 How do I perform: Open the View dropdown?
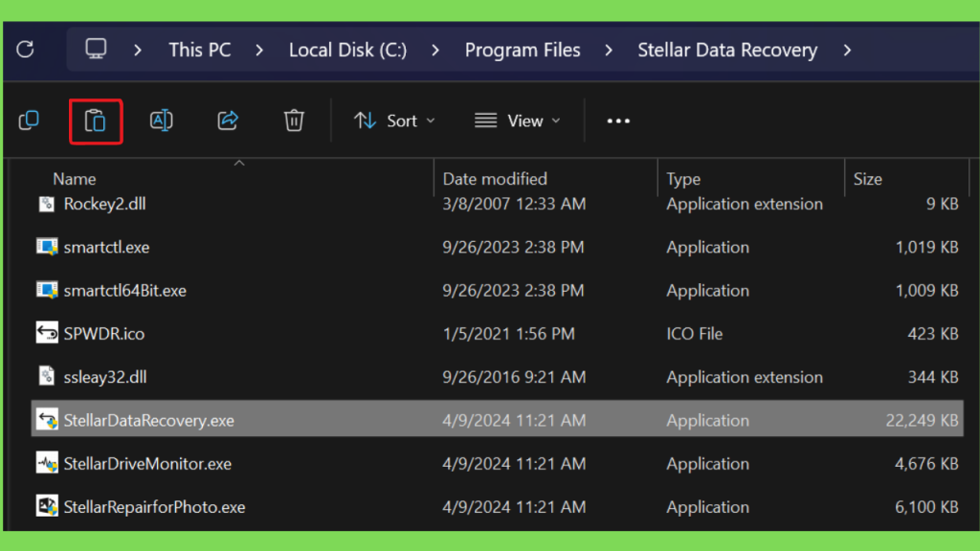point(517,121)
